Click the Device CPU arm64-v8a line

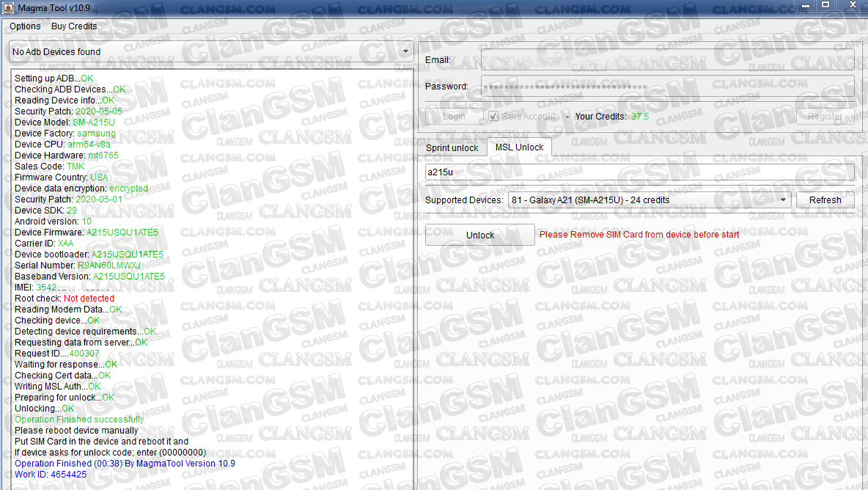click(x=62, y=145)
